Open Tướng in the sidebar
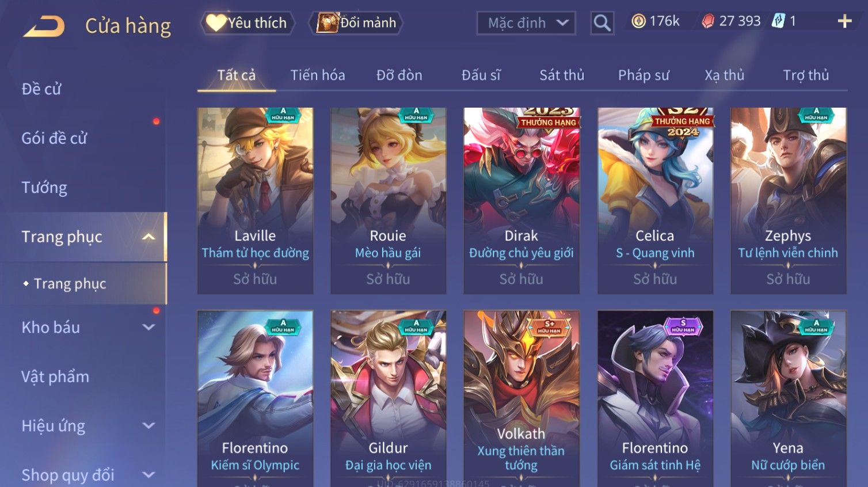 pos(44,188)
